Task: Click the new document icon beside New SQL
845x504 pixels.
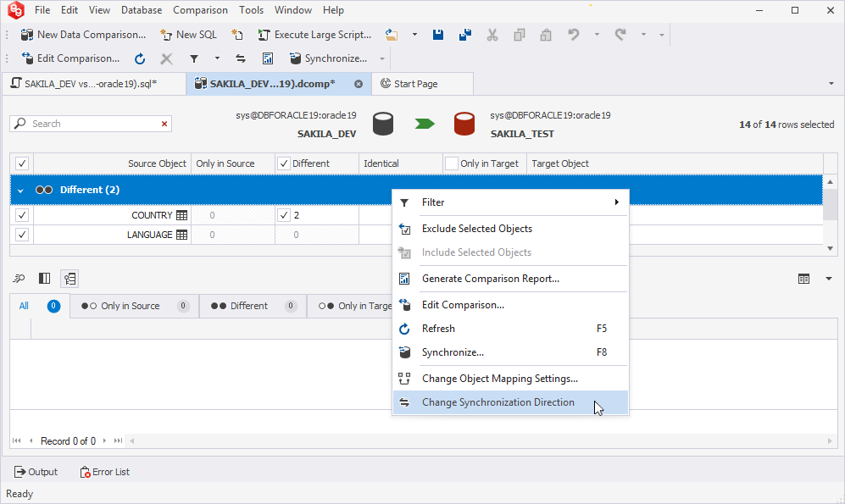Action: pyautogui.click(x=237, y=35)
